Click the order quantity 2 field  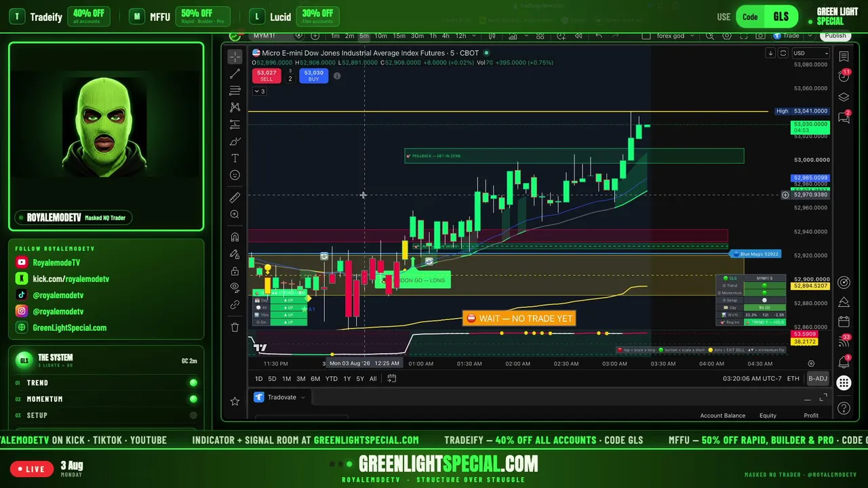(x=290, y=79)
